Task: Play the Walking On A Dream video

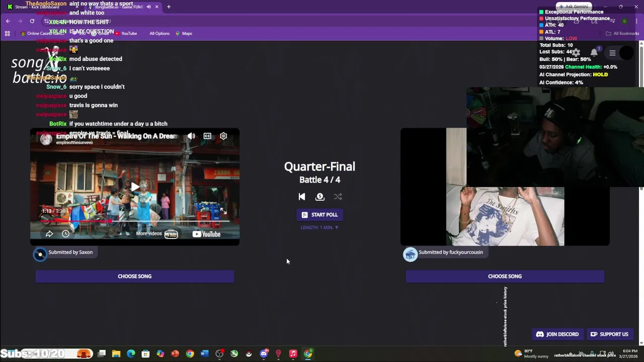Action: pyautogui.click(x=135, y=188)
